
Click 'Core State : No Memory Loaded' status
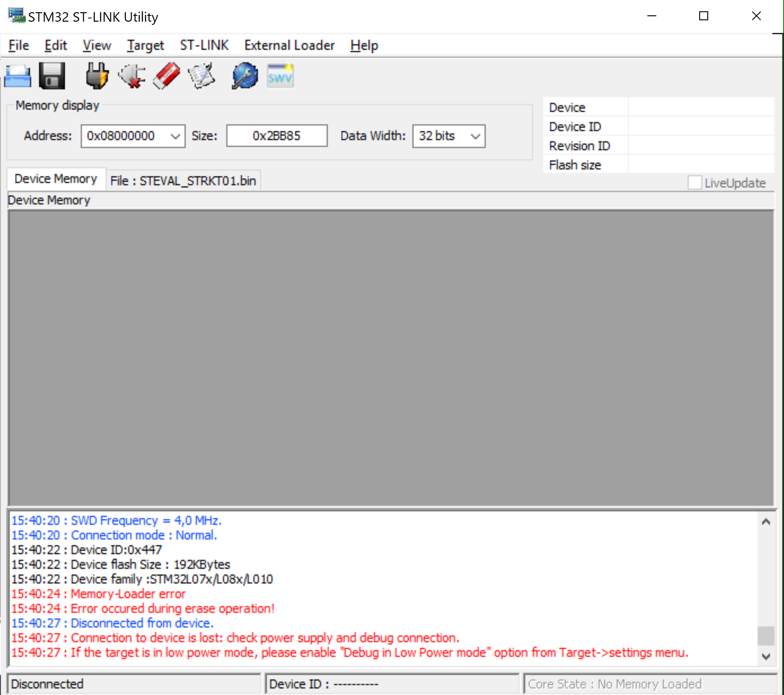(x=650, y=684)
